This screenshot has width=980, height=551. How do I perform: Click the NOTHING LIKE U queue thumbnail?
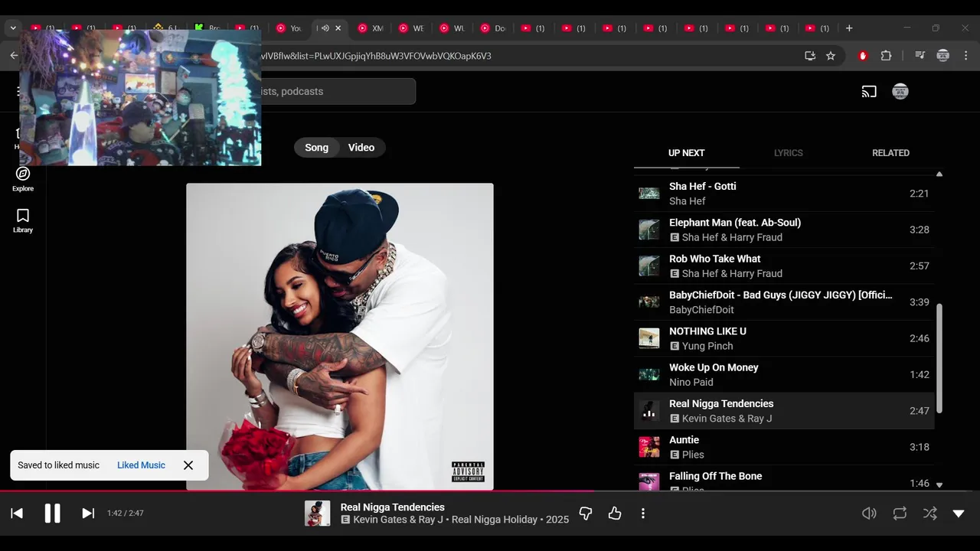(x=649, y=338)
